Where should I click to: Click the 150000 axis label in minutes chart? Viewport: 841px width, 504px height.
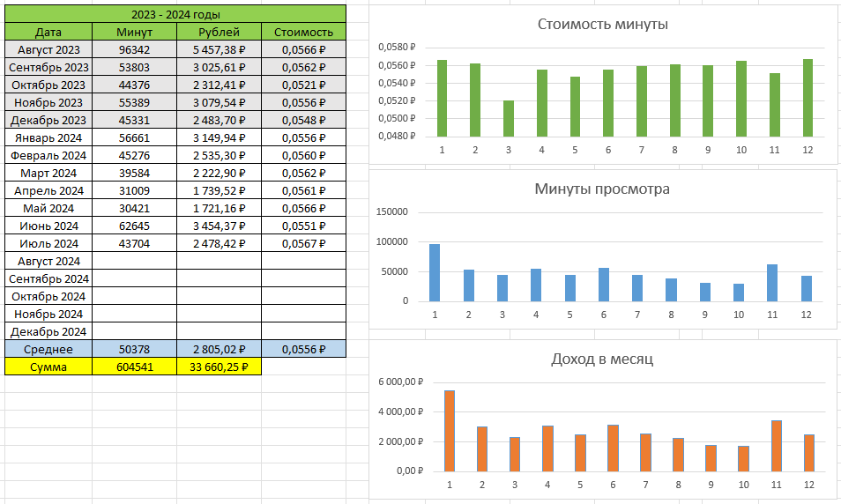point(392,211)
